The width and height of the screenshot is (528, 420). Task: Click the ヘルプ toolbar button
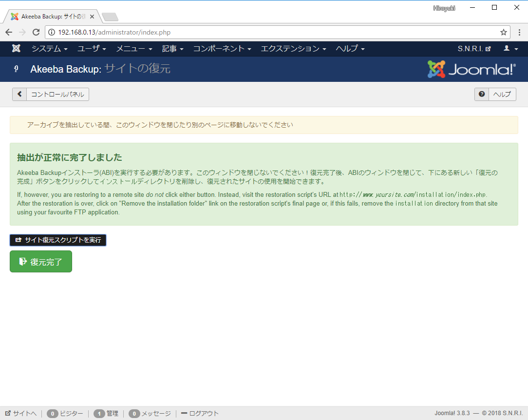coord(495,95)
